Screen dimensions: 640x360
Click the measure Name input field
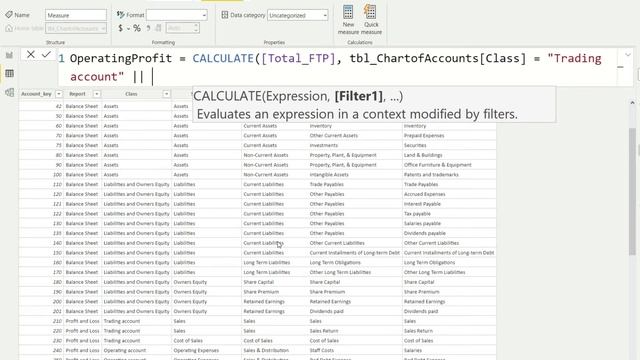pyautogui.click(x=76, y=15)
